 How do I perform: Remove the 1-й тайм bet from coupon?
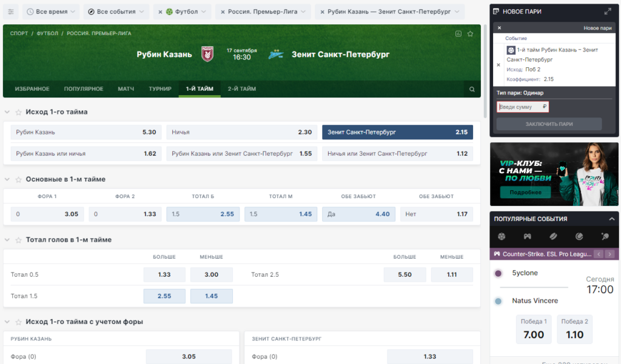(498, 65)
